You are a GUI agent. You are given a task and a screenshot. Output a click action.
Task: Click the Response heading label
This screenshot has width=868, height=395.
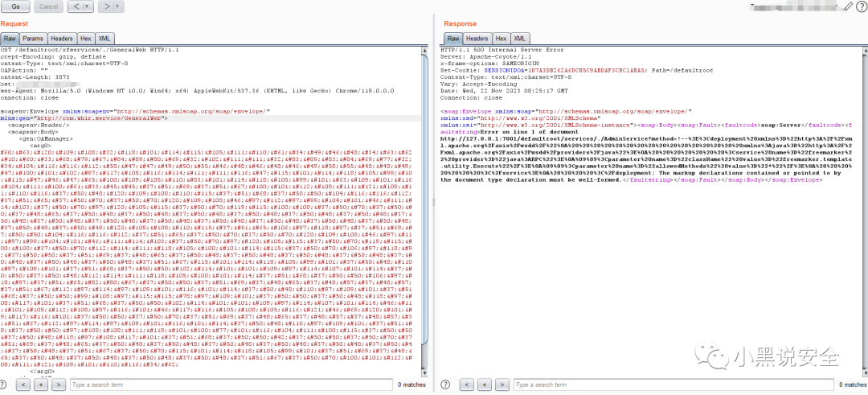tap(460, 24)
